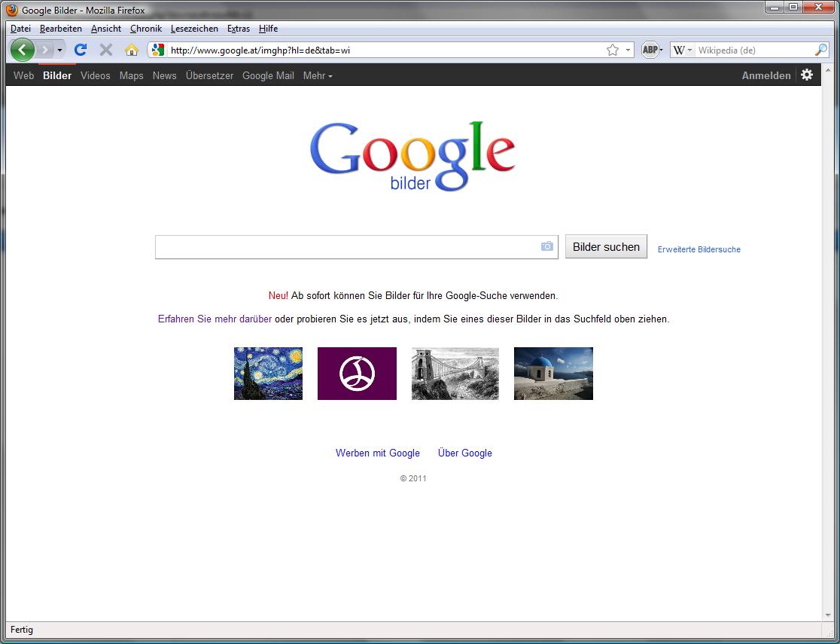The image size is (840, 644).
Task: Click the Google Bilder logo
Action: 412,156
